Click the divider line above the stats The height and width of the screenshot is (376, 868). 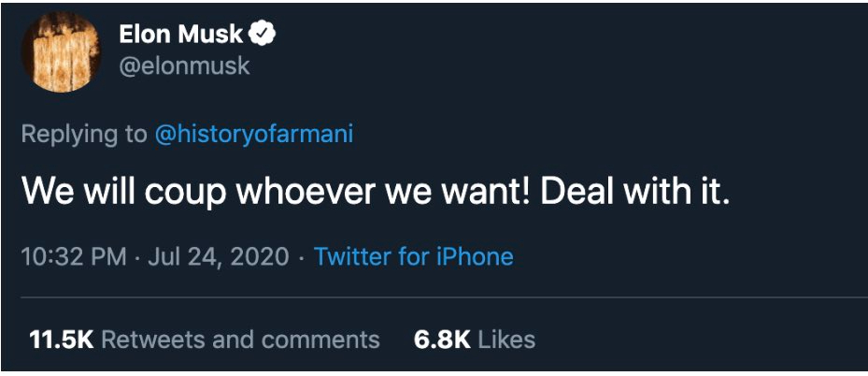click(x=434, y=297)
